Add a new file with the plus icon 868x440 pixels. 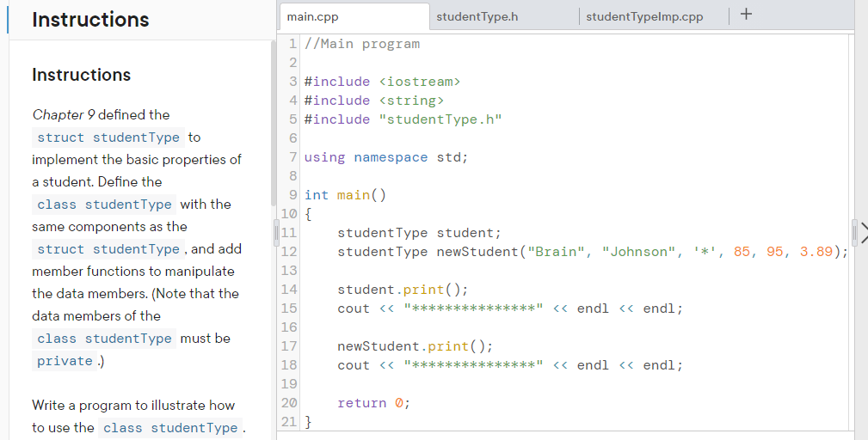pos(746,15)
